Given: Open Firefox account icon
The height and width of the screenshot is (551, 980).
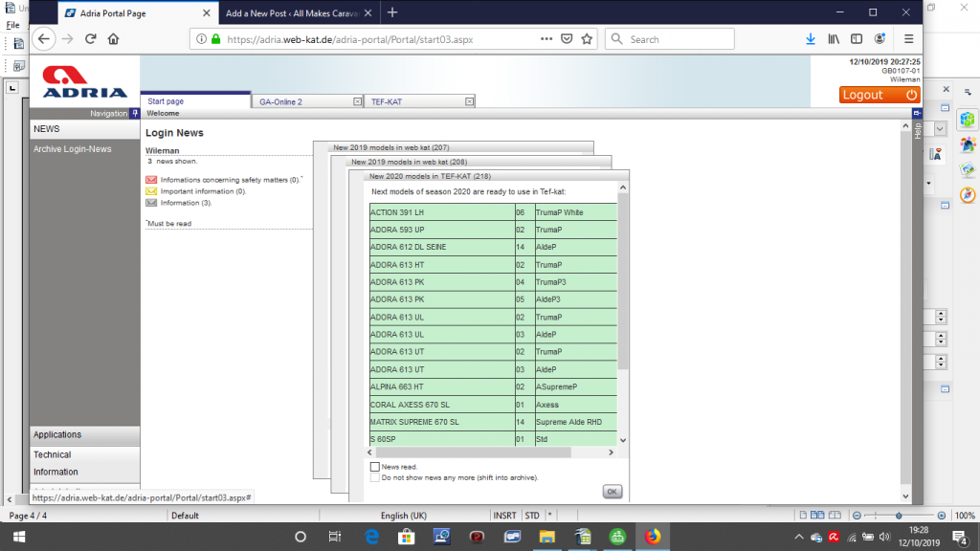Looking at the screenshot, I should coord(880,38).
